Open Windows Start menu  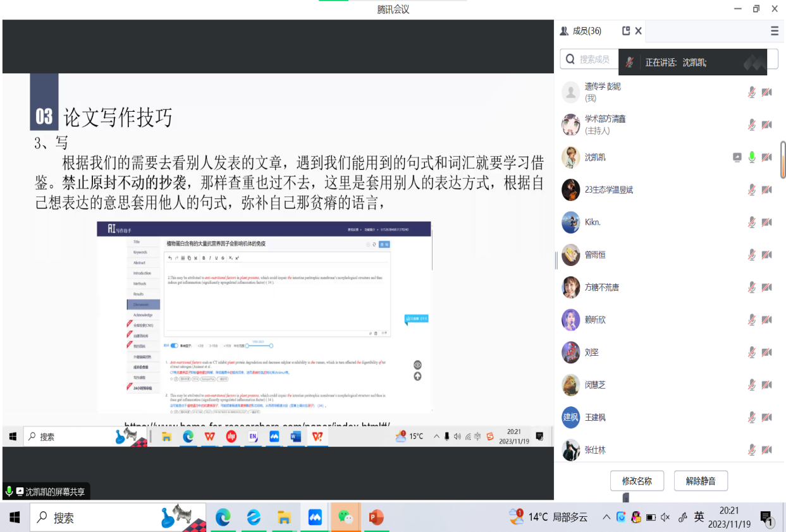(15, 517)
